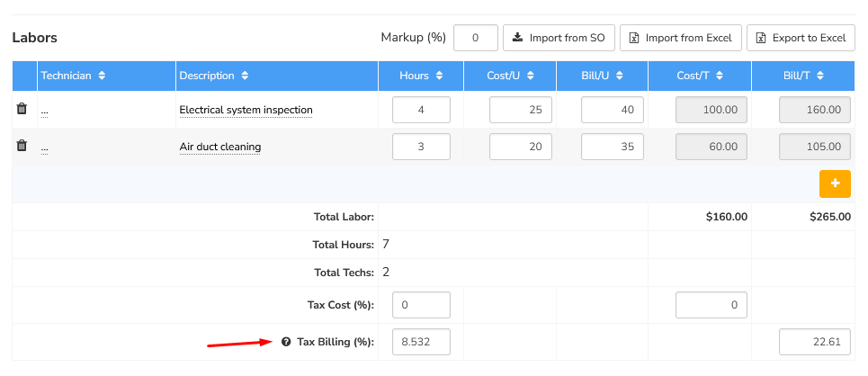Sort by the Bill/U column header
868x376 pixels.
coord(602,76)
